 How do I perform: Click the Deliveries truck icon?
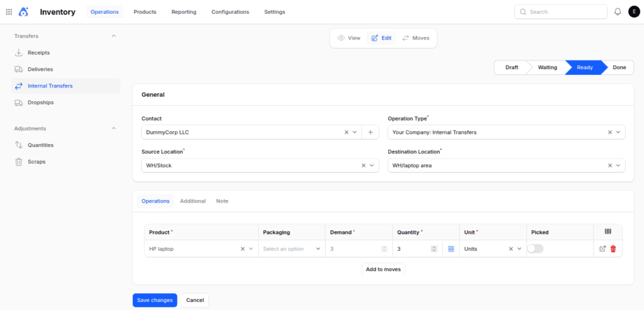point(18,69)
